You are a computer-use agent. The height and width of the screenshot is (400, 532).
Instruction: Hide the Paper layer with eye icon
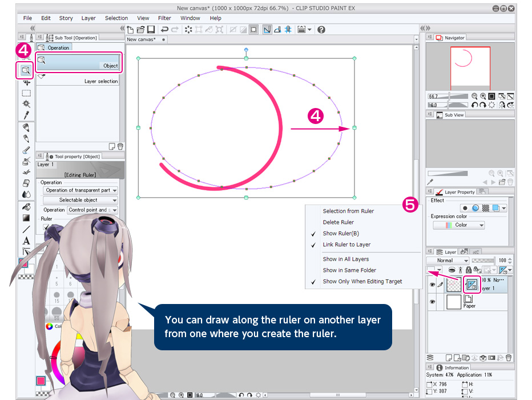point(432,301)
